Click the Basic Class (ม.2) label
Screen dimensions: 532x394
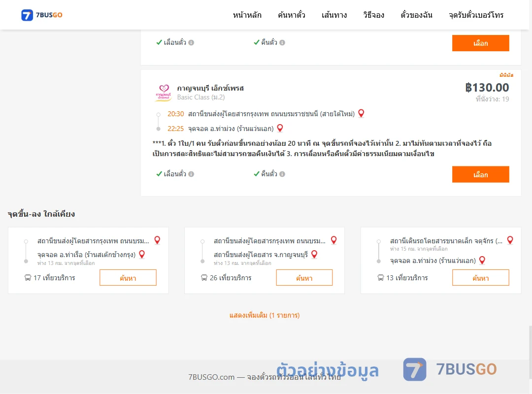coord(201,98)
